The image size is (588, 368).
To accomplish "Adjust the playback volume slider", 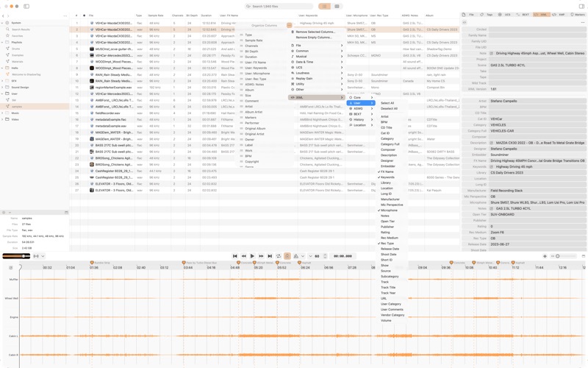I will tap(16, 256).
